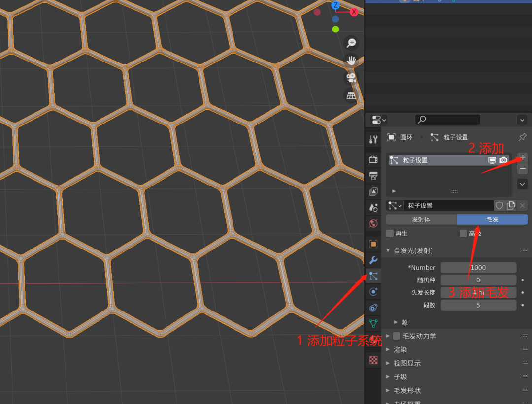Click the 段数 value field showing 5
Viewport: 532px width, 404px height.
478,305
